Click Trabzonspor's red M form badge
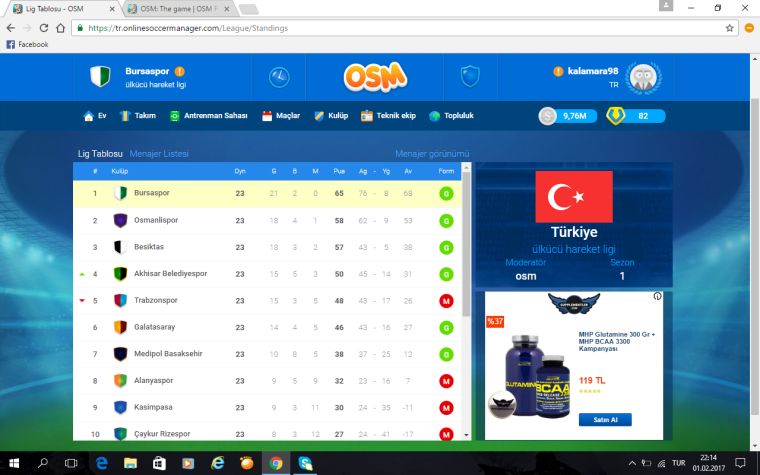Image resolution: width=760 pixels, height=475 pixels. tap(446, 301)
